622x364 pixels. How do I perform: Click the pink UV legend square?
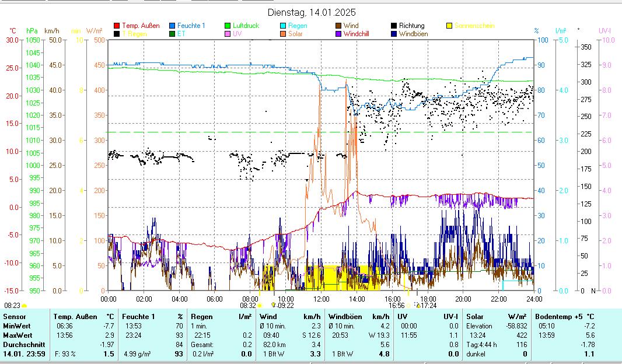click(x=228, y=34)
